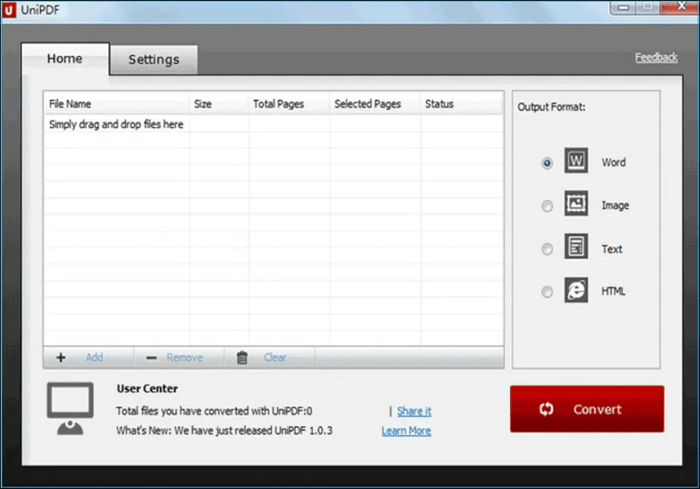Click the HTML format icon
The width and height of the screenshot is (700, 489).
pyautogui.click(x=576, y=290)
